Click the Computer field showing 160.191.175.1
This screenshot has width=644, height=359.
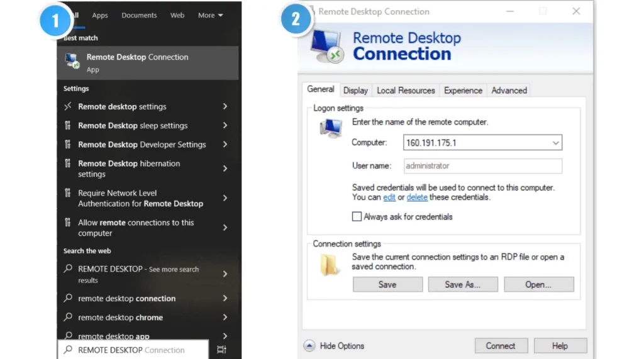(482, 143)
